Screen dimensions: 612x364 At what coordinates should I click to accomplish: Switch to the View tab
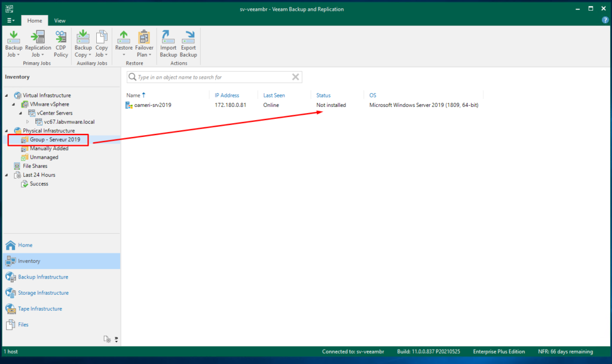pos(59,20)
